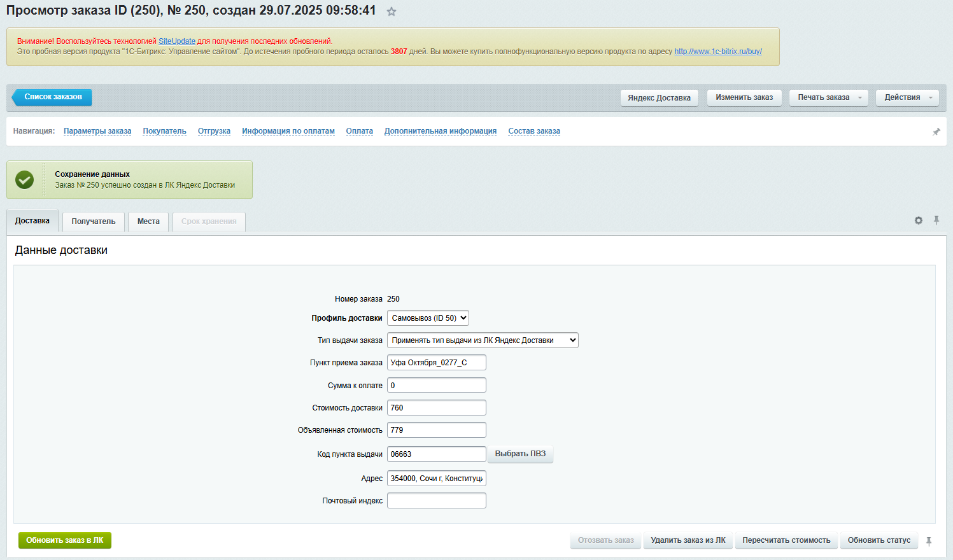
Task: Switch to Места tab
Action: point(148,221)
